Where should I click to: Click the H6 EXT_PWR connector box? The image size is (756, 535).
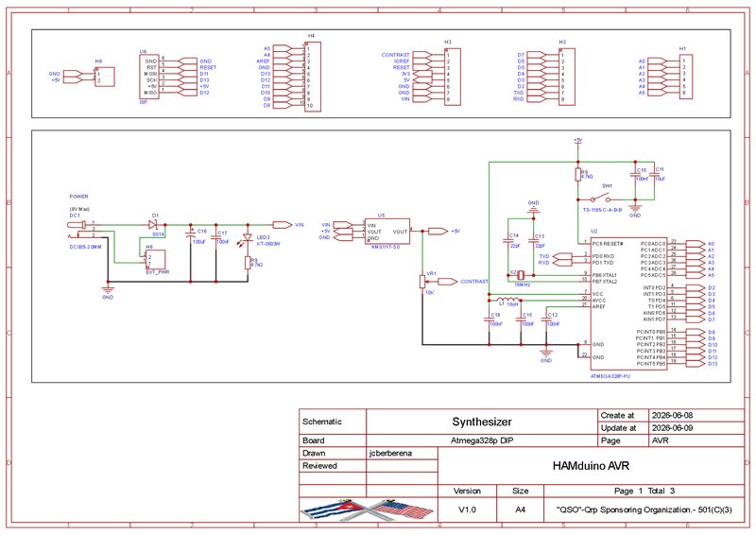[155, 260]
